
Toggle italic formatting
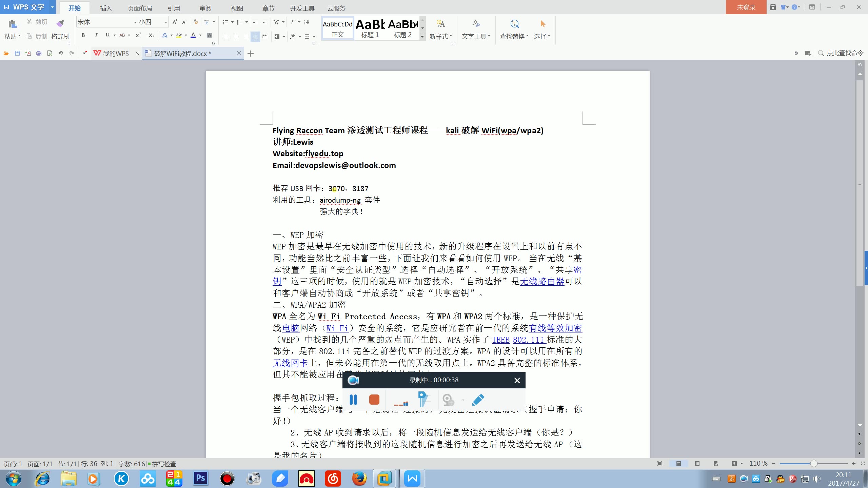tap(96, 35)
